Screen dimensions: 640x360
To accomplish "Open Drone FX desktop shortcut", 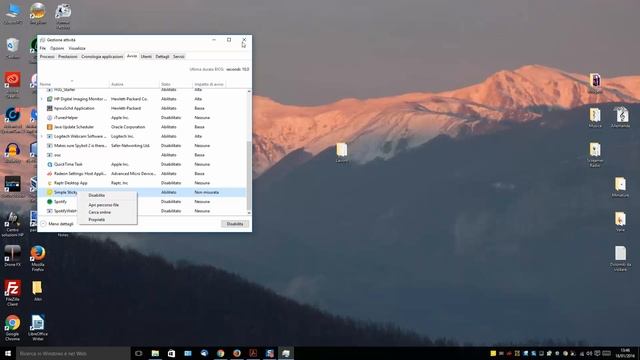I will (12, 256).
